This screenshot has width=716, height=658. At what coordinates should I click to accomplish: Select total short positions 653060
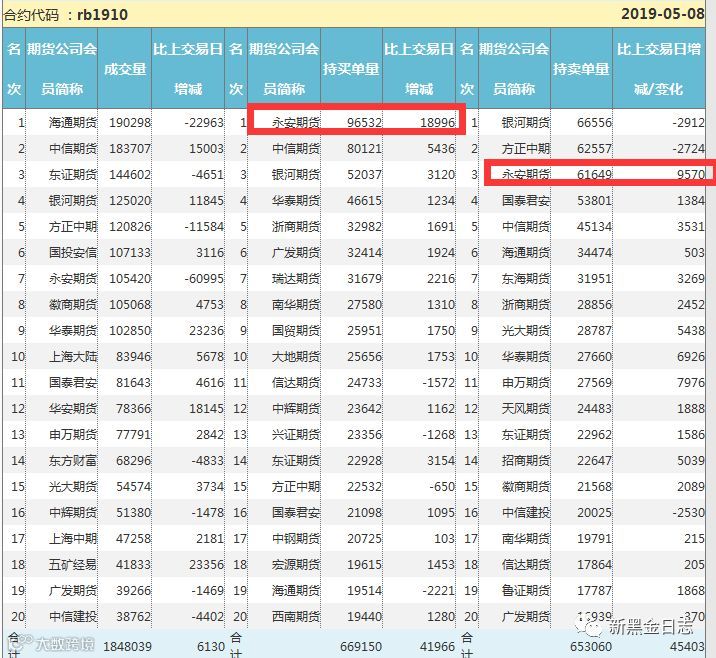(x=591, y=647)
